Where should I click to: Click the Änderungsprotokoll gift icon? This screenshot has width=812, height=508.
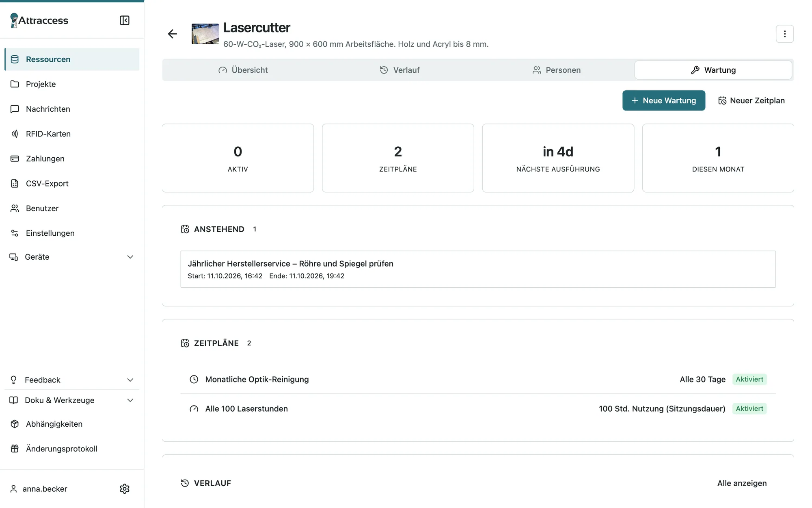click(x=15, y=449)
